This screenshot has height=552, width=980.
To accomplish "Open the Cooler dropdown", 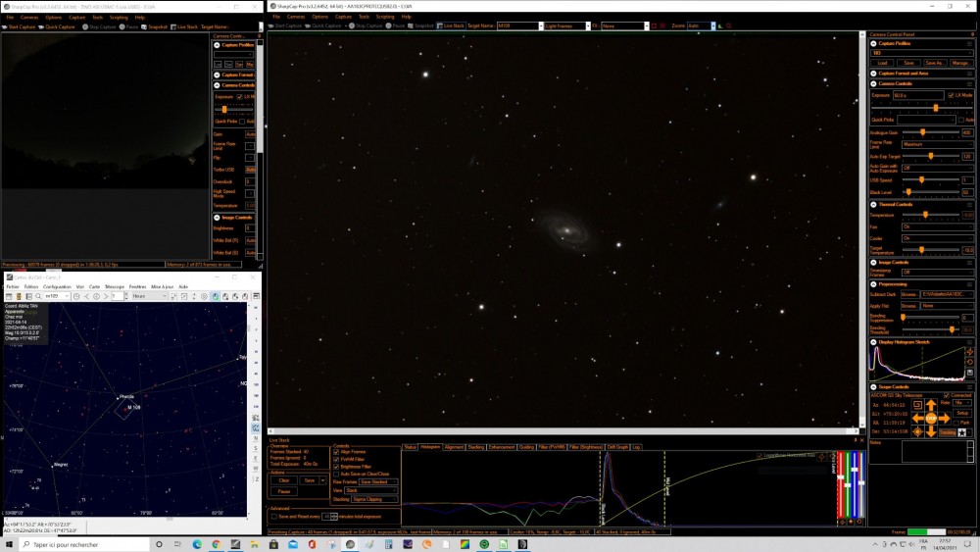I will coord(938,238).
